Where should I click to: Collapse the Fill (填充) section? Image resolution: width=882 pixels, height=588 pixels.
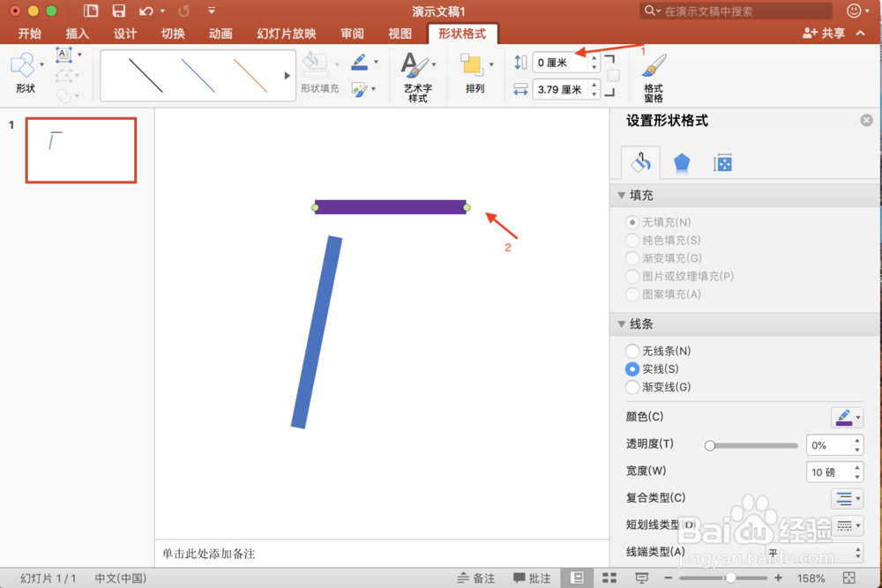(622, 195)
